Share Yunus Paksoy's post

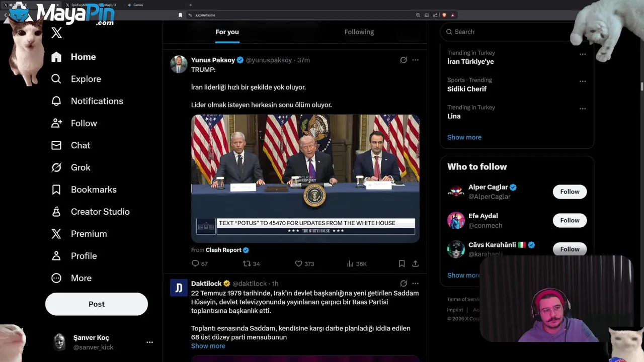[x=415, y=263]
